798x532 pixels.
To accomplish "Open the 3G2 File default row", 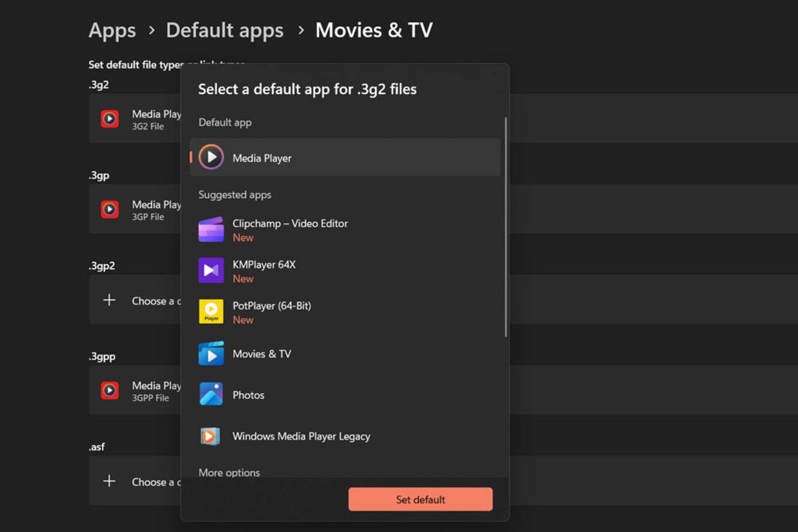I will pyautogui.click(x=135, y=118).
